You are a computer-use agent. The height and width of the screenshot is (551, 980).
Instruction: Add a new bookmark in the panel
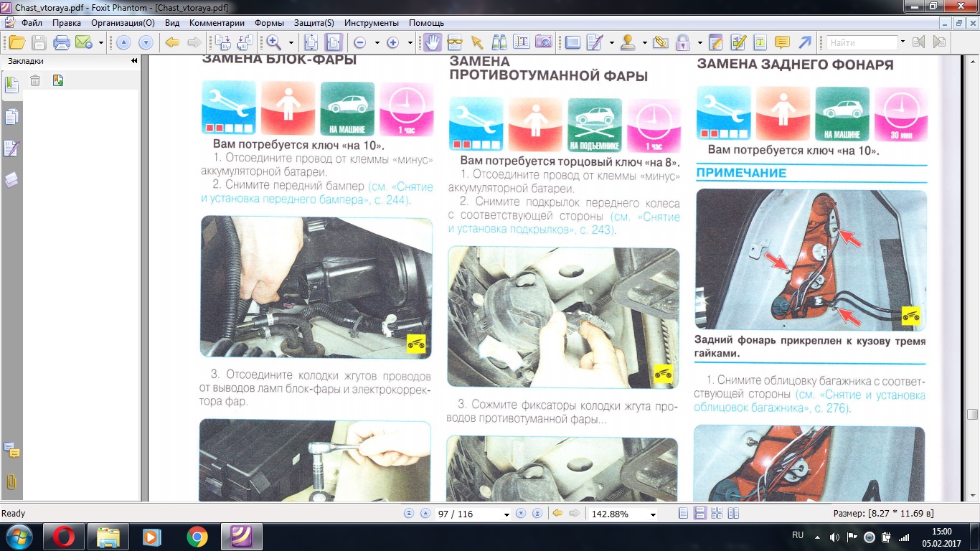pyautogui.click(x=58, y=80)
